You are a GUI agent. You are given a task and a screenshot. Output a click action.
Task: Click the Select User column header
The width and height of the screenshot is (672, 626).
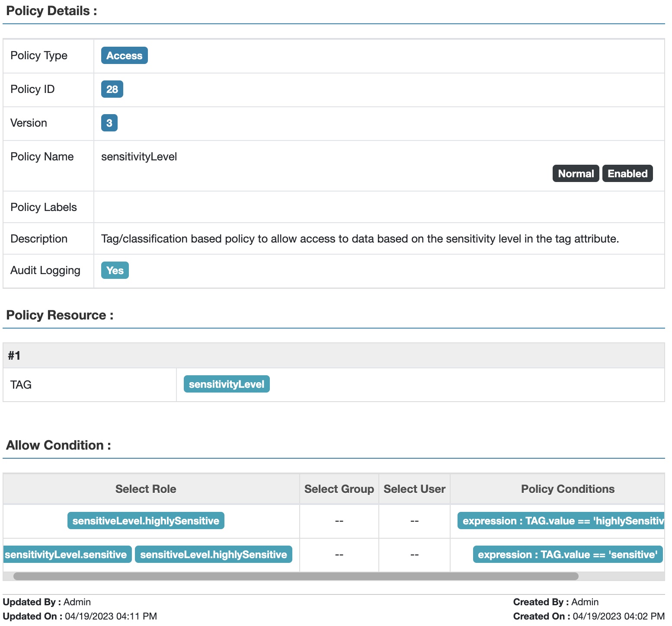[x=414, y=489]
